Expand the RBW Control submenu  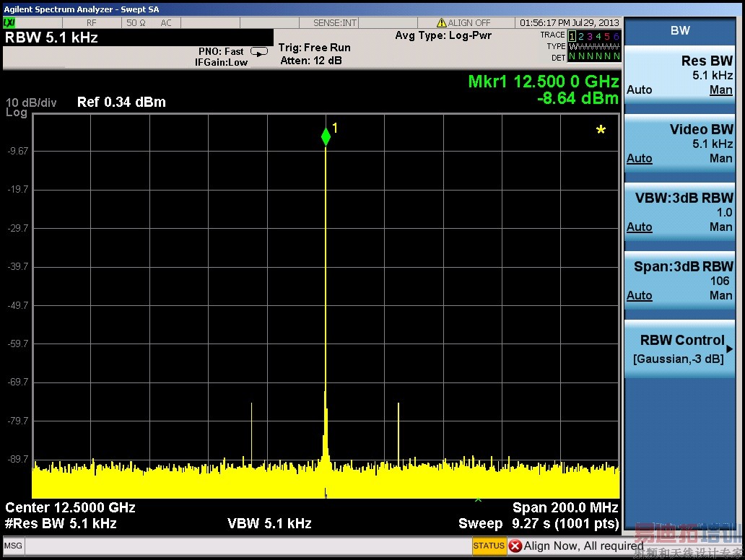pos(679,349)
